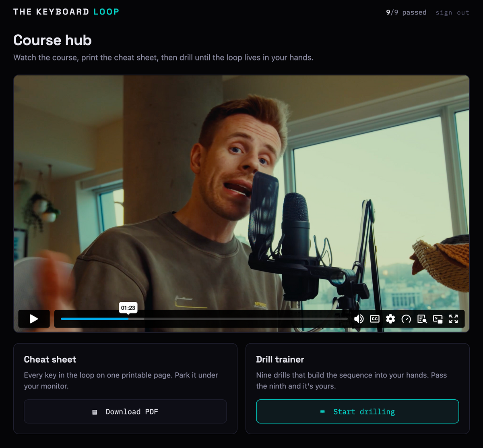The height and width of the screenshot is (448, 483).
Task: Click The Keyboard Loop logo
Action: click(x=66, y=12)
